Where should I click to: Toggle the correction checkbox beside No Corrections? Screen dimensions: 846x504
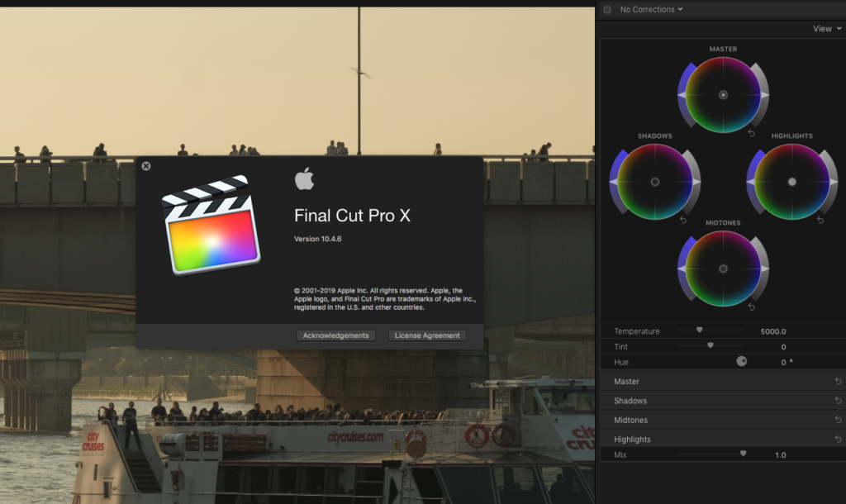pos(607,10)
